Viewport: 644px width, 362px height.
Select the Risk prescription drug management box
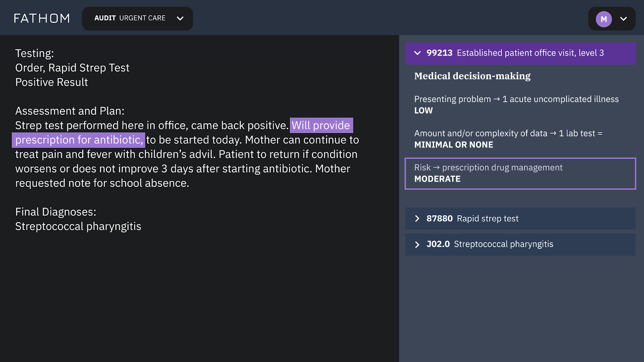point(520,173)
